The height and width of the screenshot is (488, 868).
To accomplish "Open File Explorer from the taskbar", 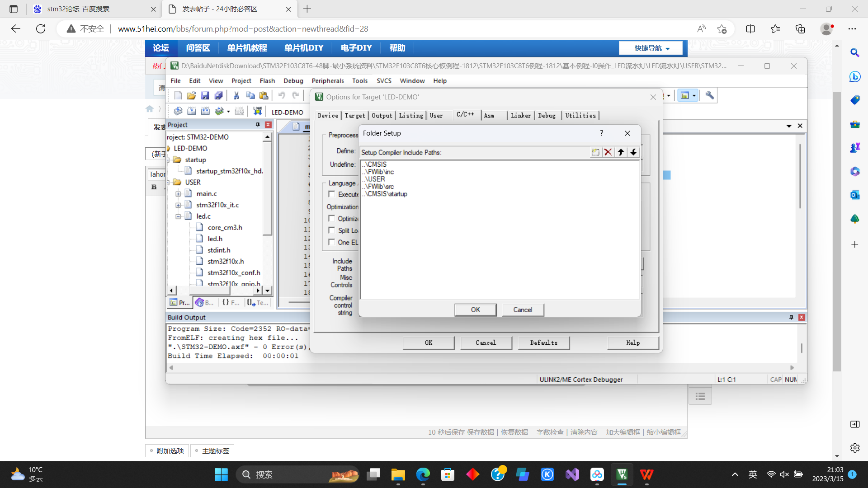I will pos(398,474).
